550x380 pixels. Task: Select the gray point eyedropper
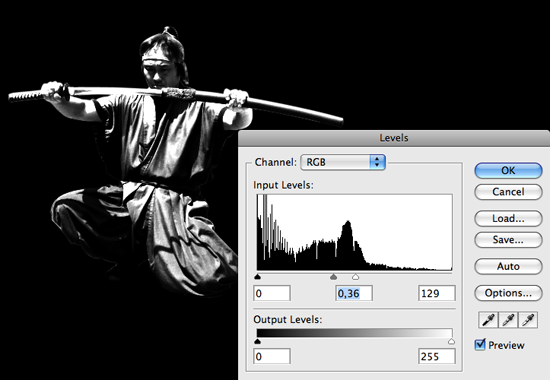coord(508,320)
